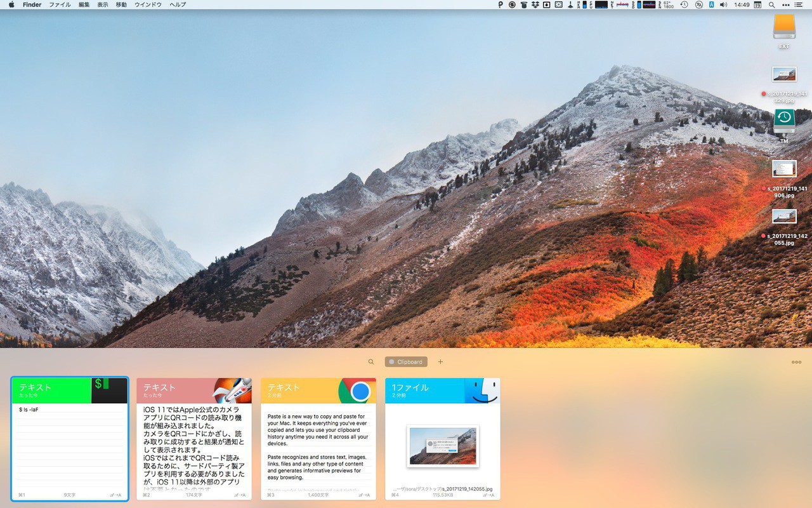The width and height of the screenshot is (812, 508).
Task: Click the Finder file clip thumbnail
Action: point(443,446)
